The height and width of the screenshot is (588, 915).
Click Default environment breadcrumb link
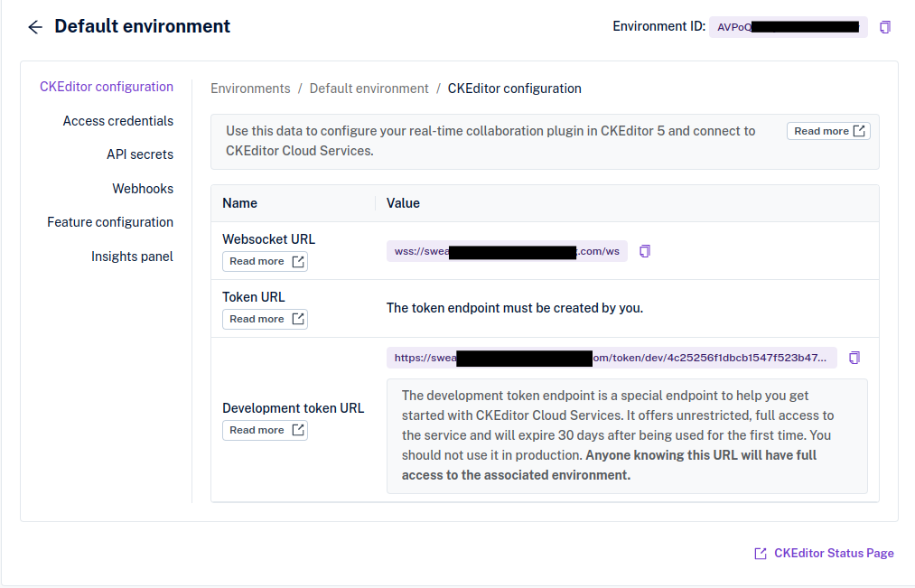click(x=369, y=89)
